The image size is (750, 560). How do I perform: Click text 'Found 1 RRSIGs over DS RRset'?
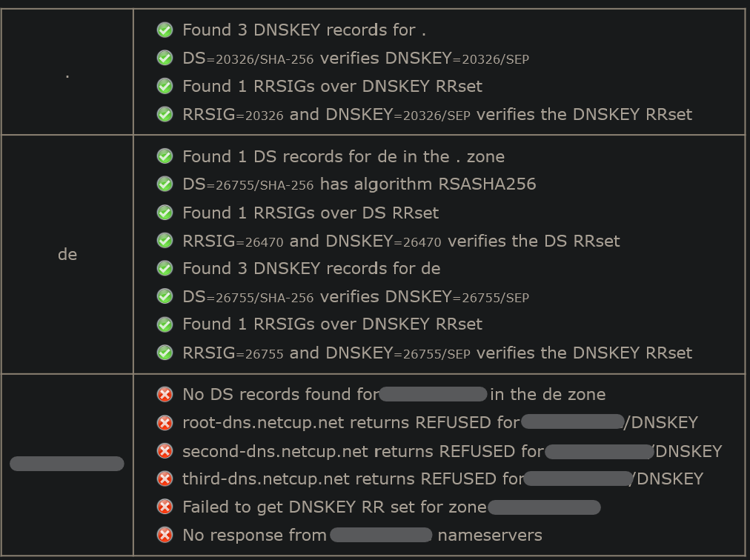[x=311, y=213]
